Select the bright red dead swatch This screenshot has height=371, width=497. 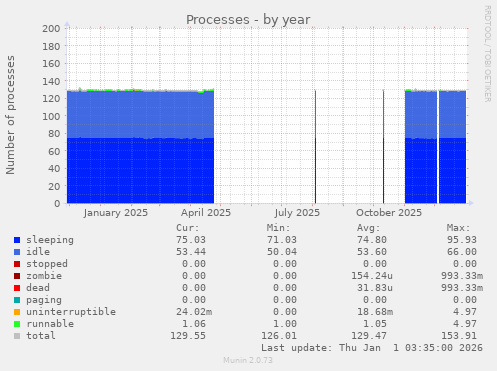[x=17, y=288]
